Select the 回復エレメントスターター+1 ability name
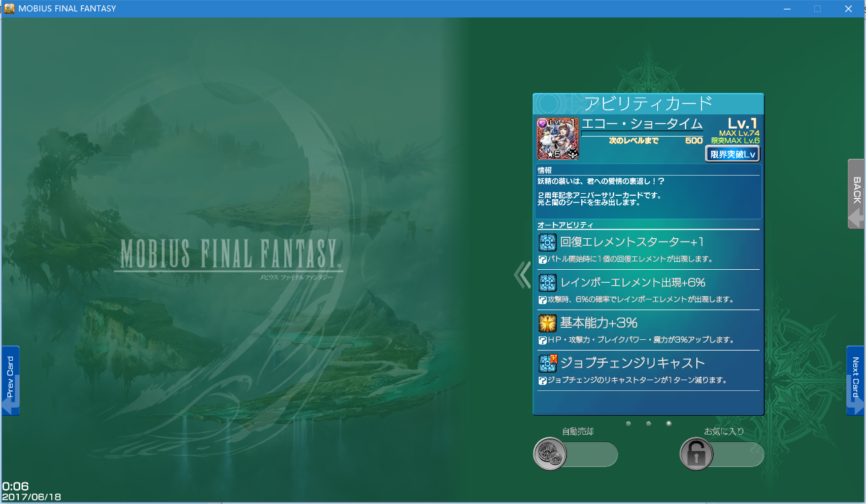The width and height of the screenshot is (866, 504). [632, 242]
